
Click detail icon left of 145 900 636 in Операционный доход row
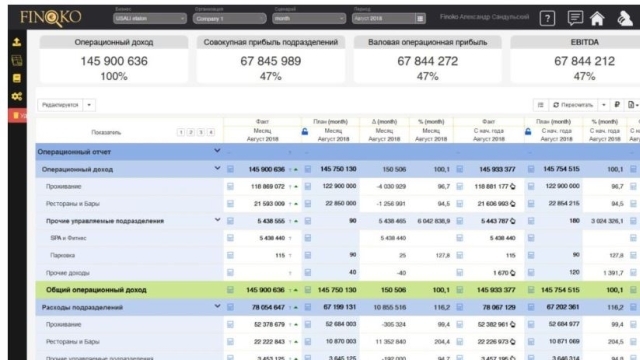230,169
